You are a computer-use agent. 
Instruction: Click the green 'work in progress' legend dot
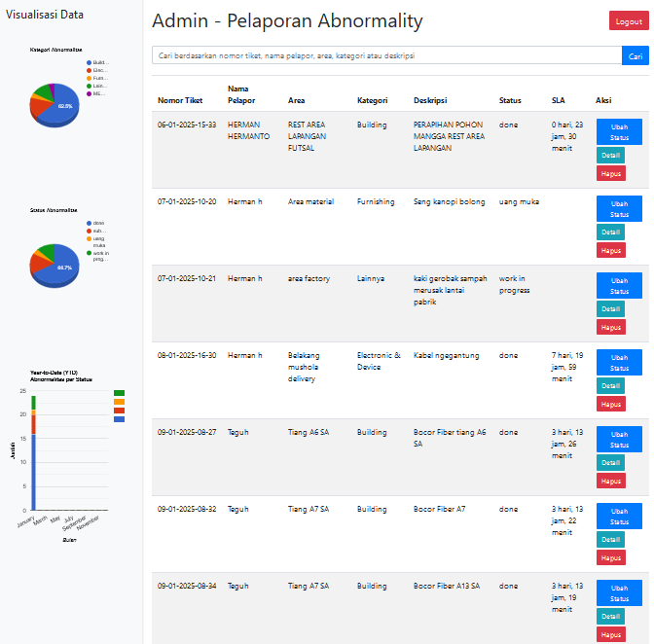pyautogui.click(x=90, y=254)
